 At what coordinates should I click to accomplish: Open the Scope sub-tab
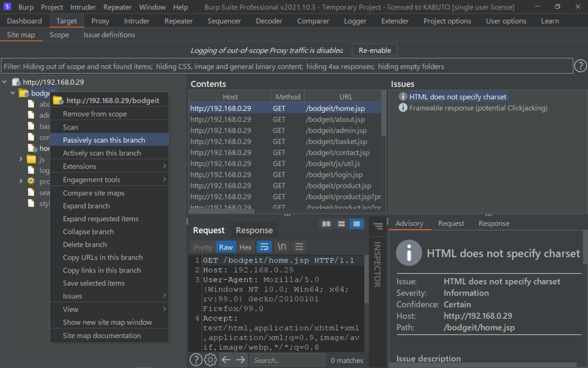[x=59, y=35]
